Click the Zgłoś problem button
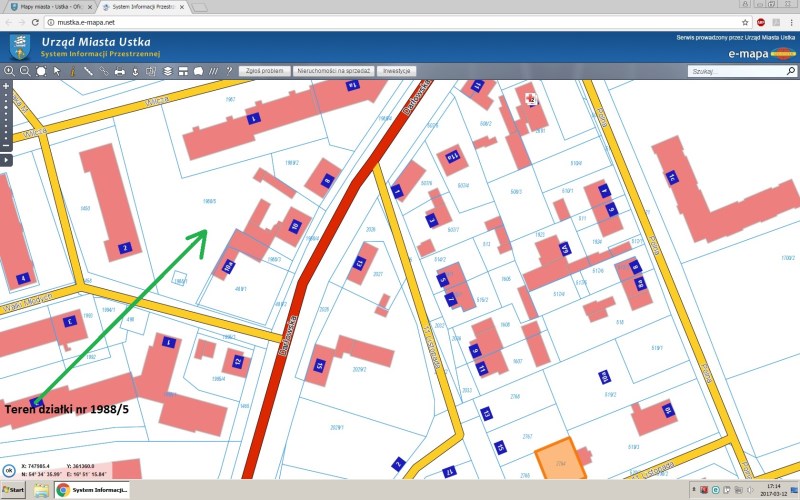Viewport: 800px width, 500px height. coord(264,71)
